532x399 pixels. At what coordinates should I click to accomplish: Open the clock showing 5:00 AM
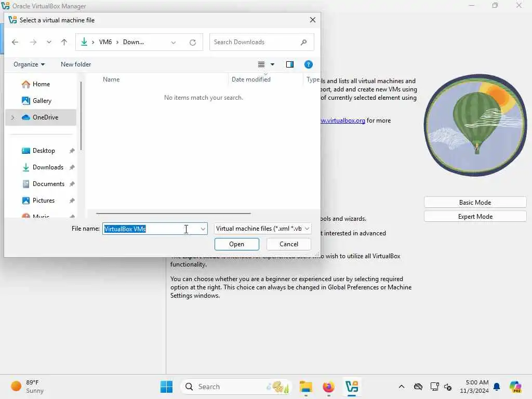474,387
